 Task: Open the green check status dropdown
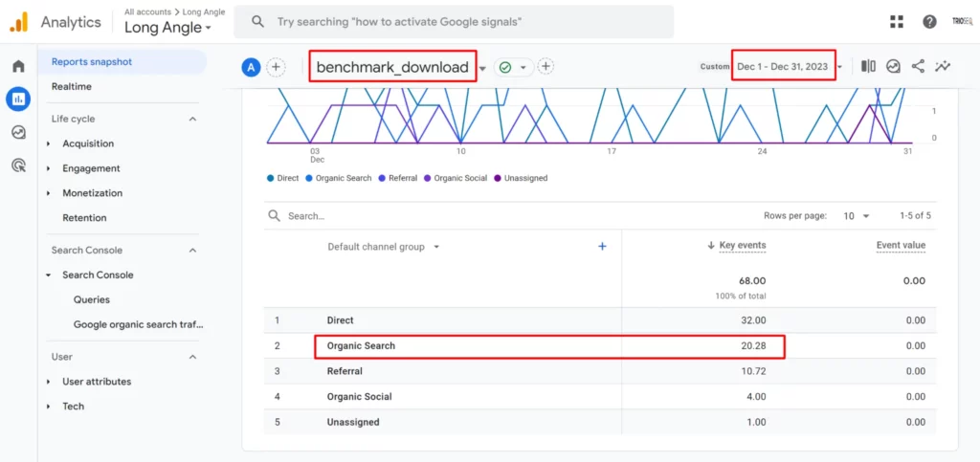tap(513, 67)
